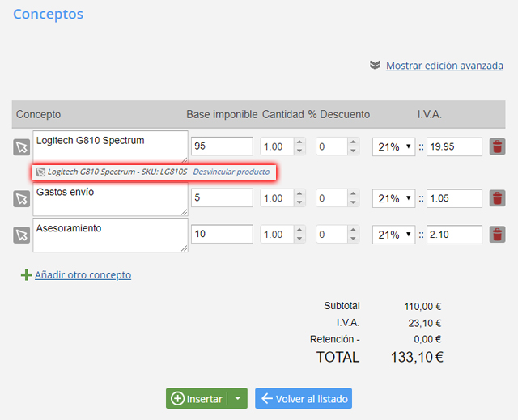The height and width of the screenshot is (420, 518).
Task: Delete the Logitech G810 Spectrum concept row
Action: coord(497,146)
